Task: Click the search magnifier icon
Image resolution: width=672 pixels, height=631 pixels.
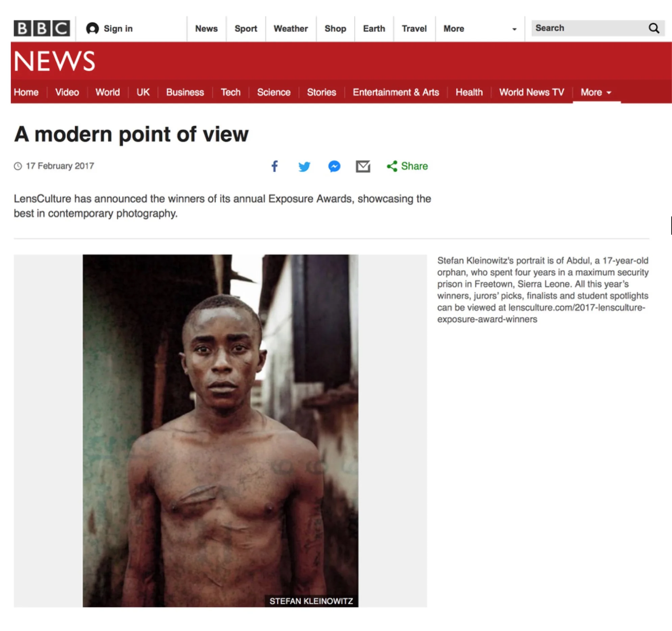Action: coord(654,28)
